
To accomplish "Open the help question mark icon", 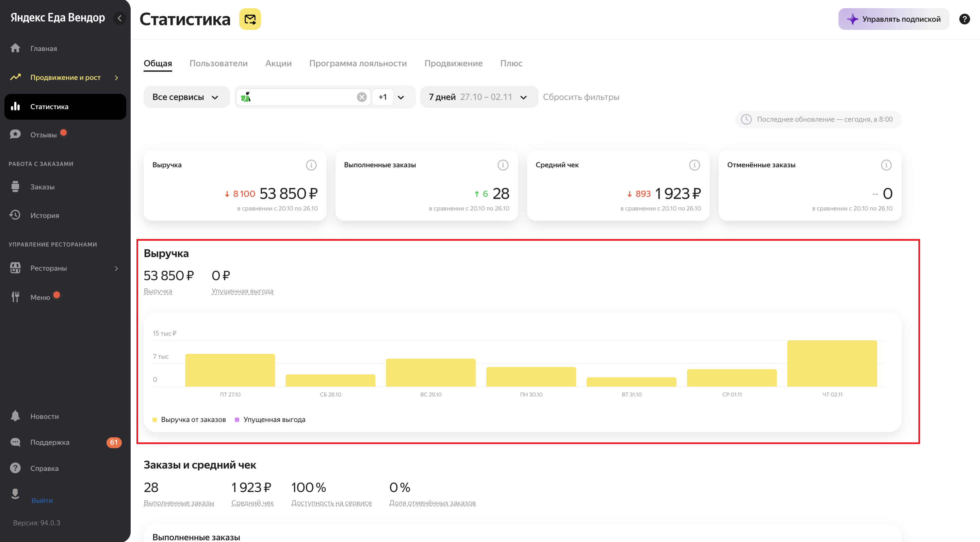I will [x=964, y=19].
